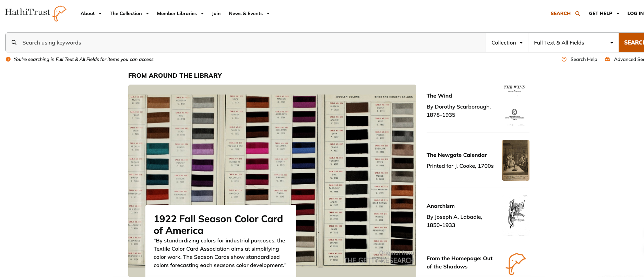Click the orange Search button
The width and height of the screenshot is (644, 277).
pyautogui.click(x=631, y=42)
